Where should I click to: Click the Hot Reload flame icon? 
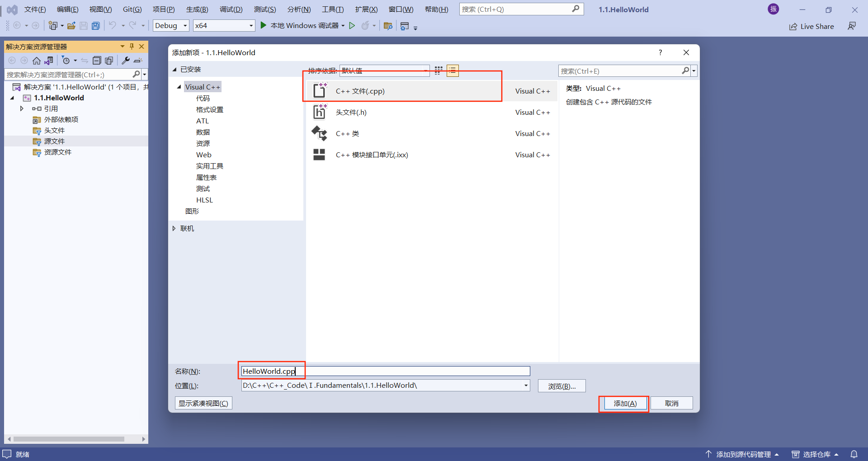[x=365, y=26]
